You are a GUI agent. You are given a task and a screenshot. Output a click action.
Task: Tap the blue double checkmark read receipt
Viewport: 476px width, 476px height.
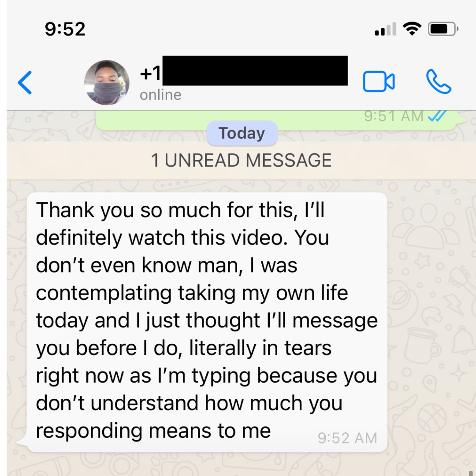pyautogui.click(x=437, y=115)
